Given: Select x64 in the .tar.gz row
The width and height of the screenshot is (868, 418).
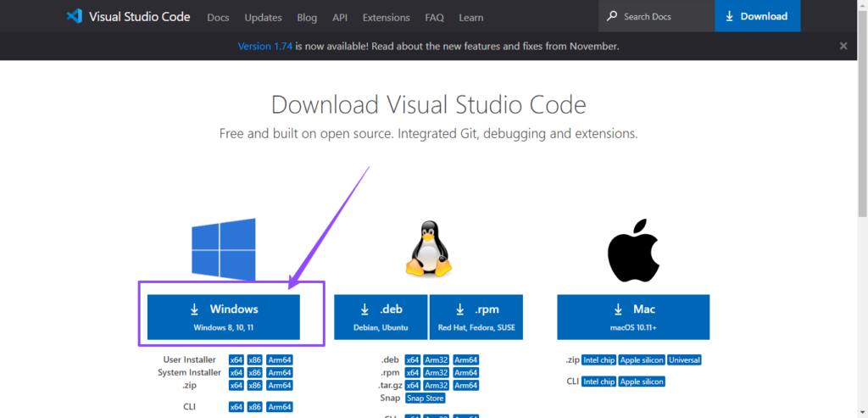Looking at the screenshot, I should click(413, 385).
